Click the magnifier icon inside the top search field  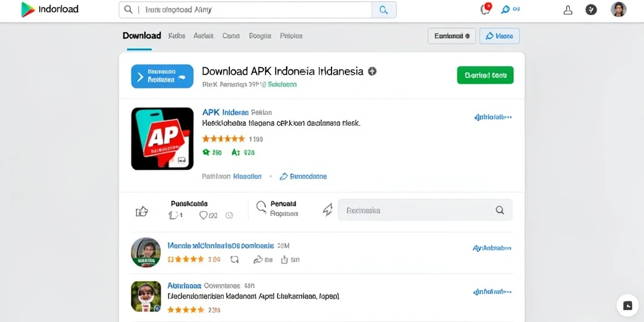tap(128, 9)
